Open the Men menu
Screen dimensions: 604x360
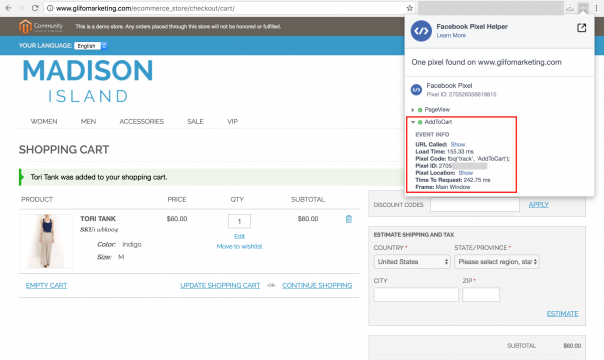point(88,122)
